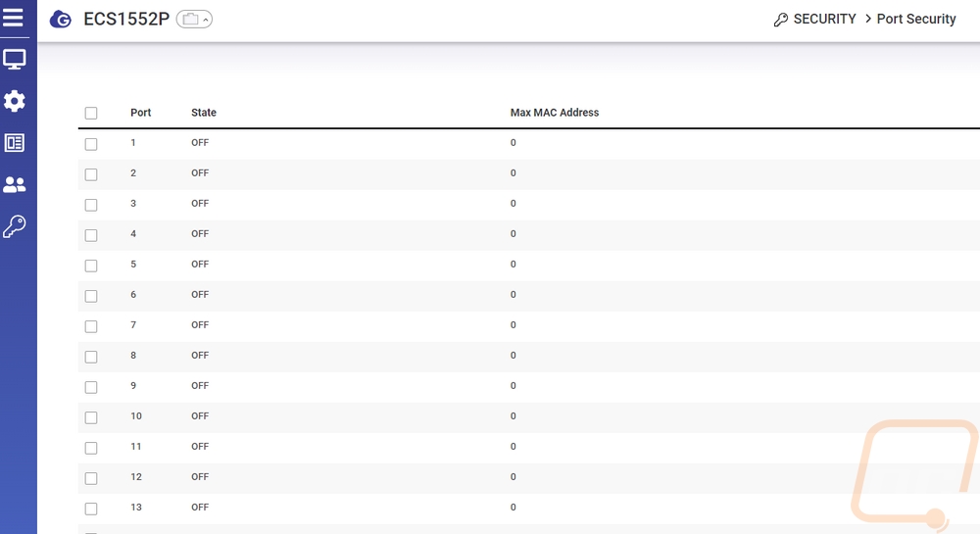980x534 pixels.
Task: Check the box for port 1
Action: (x=91, y=144)
